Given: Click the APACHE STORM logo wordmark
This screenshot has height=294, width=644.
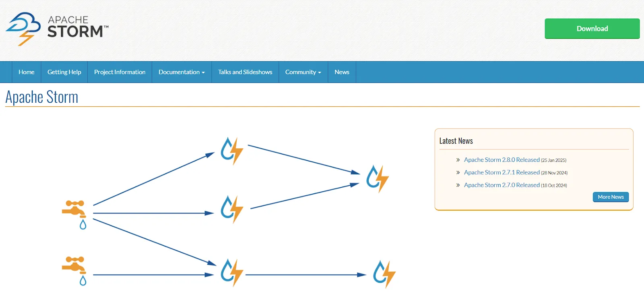Looking at the screenshot, I should coord(78,27).
